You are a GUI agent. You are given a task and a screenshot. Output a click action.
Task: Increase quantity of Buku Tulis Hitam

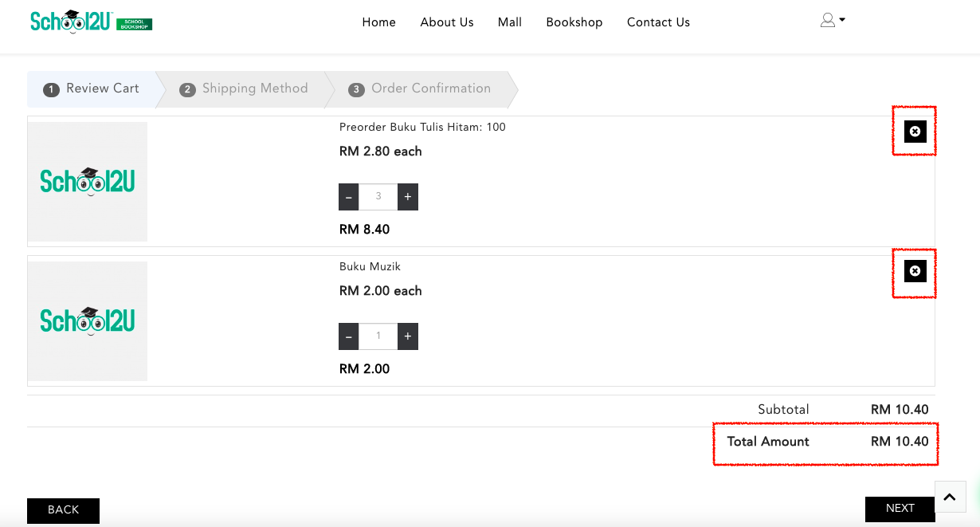point(407,197)
